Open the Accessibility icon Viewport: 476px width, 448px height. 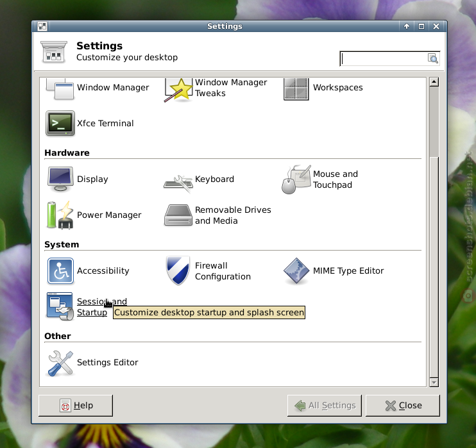pos(60,271)
